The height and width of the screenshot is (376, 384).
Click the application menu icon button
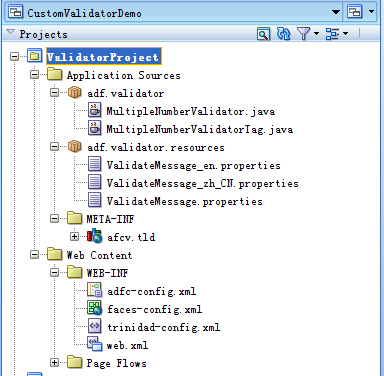click(x=354, y=12)
